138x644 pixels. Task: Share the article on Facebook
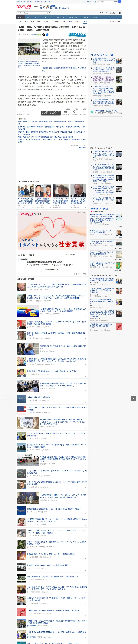click(47, 35)
